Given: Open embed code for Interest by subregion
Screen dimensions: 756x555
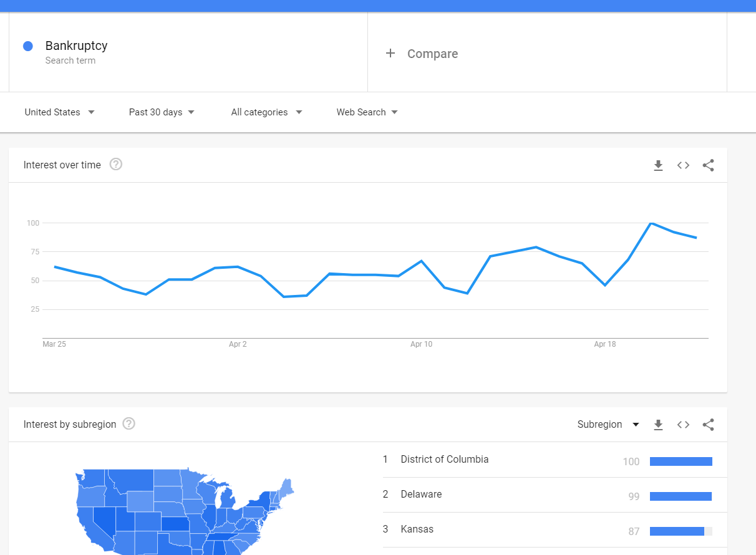Looking at the screenshot, I should [683, 425].
